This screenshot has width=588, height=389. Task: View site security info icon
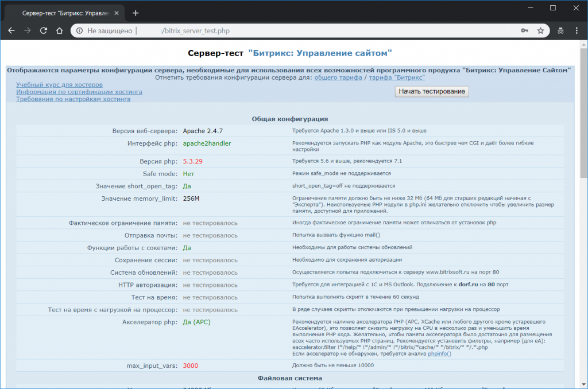[79, 31]
